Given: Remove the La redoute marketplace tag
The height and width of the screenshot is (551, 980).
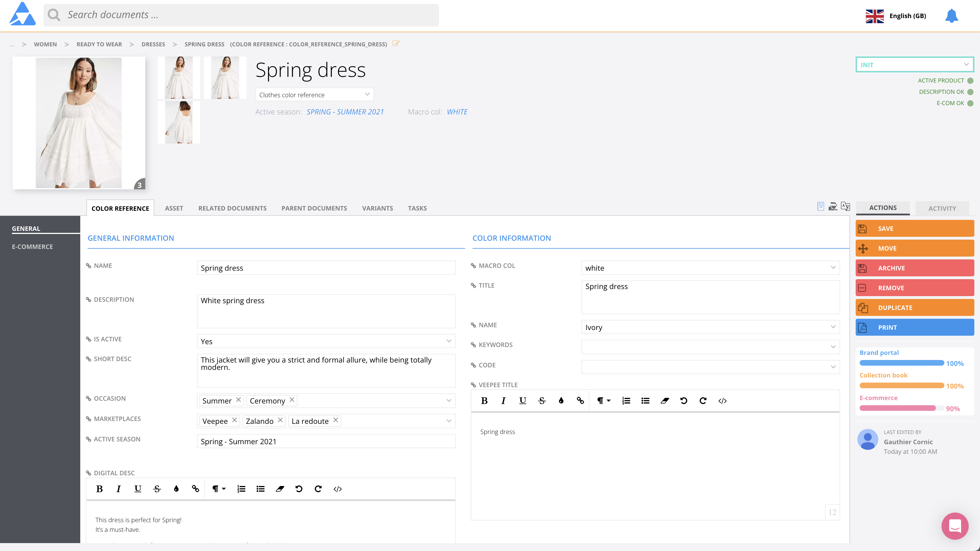Looking at the screenshot, I should pyautogui.click(x=335, y=420).
